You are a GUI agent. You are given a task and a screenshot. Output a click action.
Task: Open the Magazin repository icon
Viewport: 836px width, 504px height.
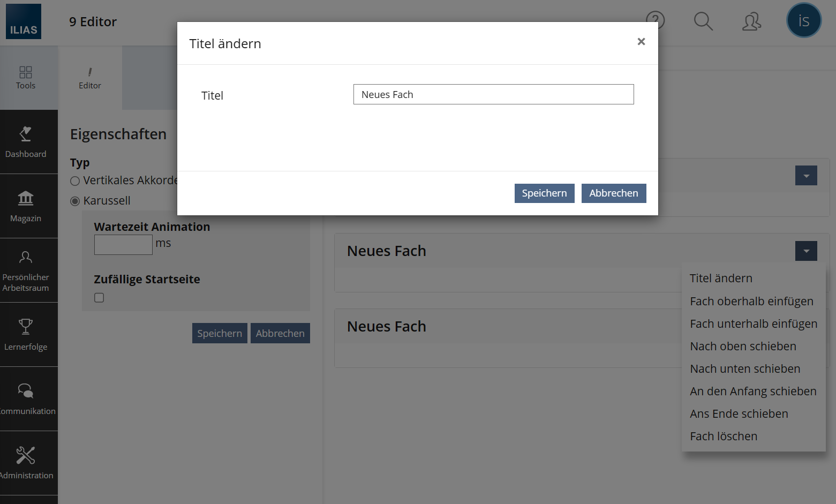pos(26,206)
